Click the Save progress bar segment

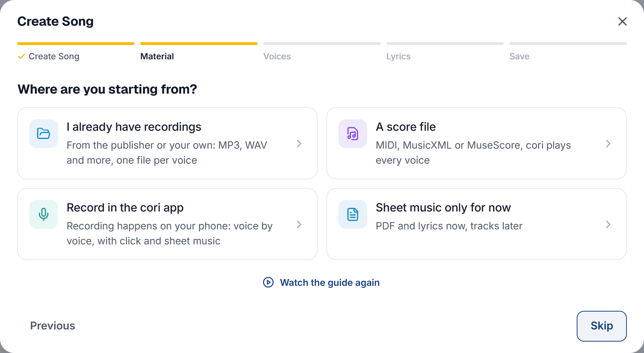click(568, 44)
